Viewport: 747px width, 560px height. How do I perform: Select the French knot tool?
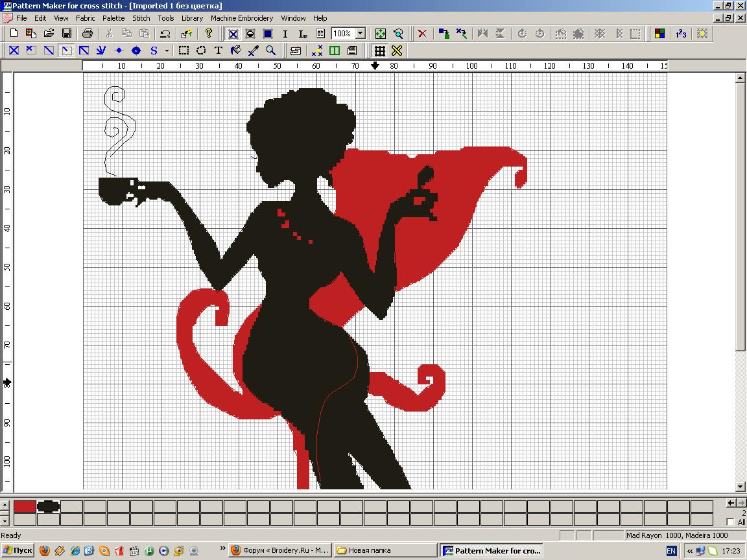[119, 51]
